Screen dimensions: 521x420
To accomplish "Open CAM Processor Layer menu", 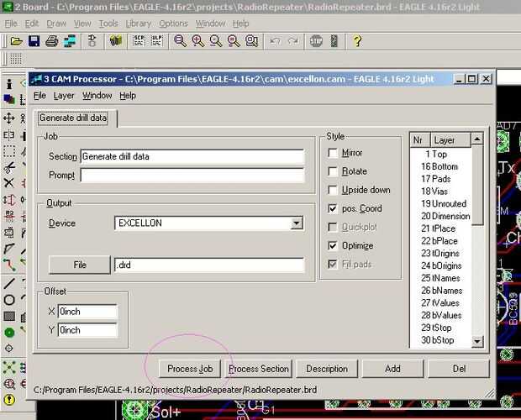I will point(64,96).
